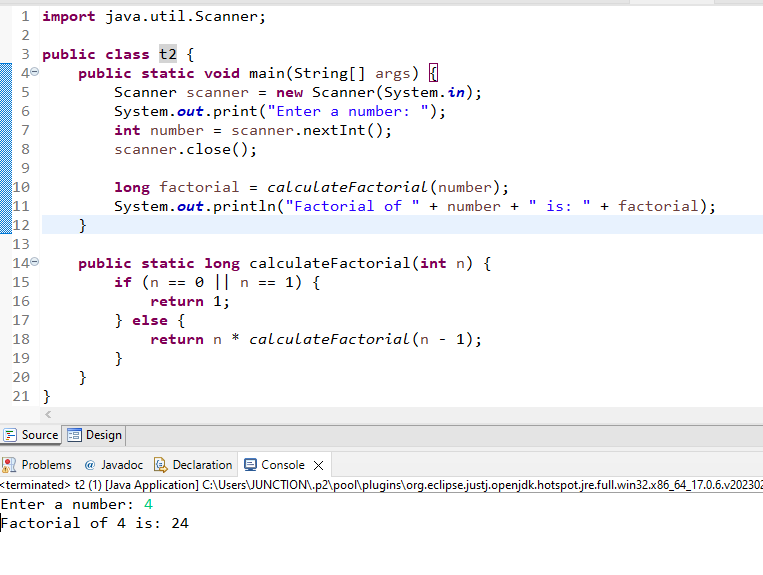This screenshot has height=575, width=763.
Task: Collapse the calculateFactorial method fold marker
Action: 35,262
